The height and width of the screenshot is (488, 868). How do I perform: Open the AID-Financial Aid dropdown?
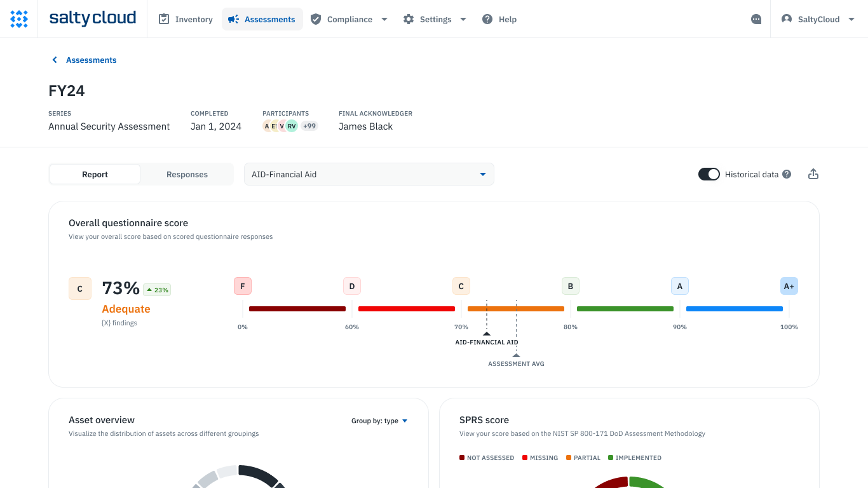[369, 174]
